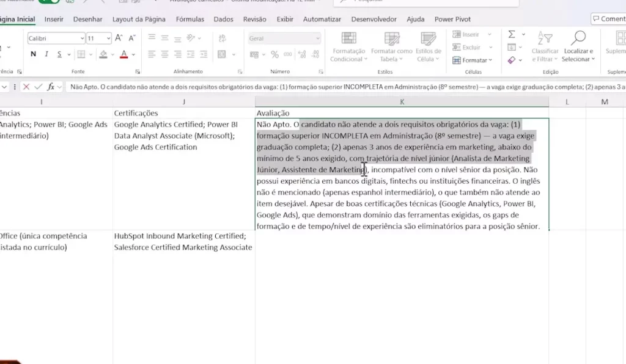The image size is (626, 364).
Task: Select column K header
Action: coord(402,102)
